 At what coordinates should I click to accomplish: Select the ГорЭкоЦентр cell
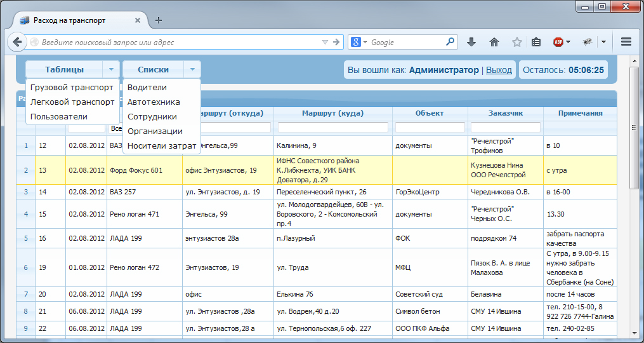click(430, 192)
